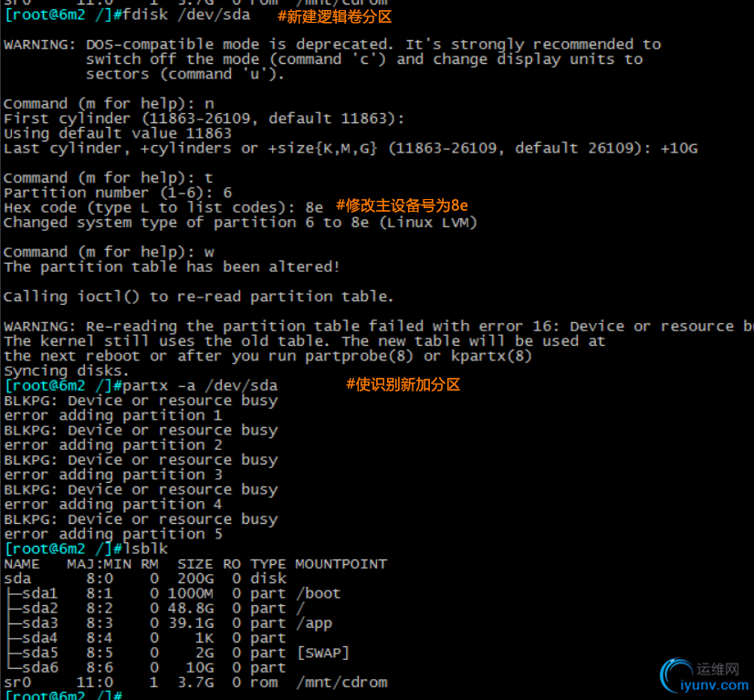Click '200G' size of sda
Viewport: 754px width, 700px height.
click(195, 579)
